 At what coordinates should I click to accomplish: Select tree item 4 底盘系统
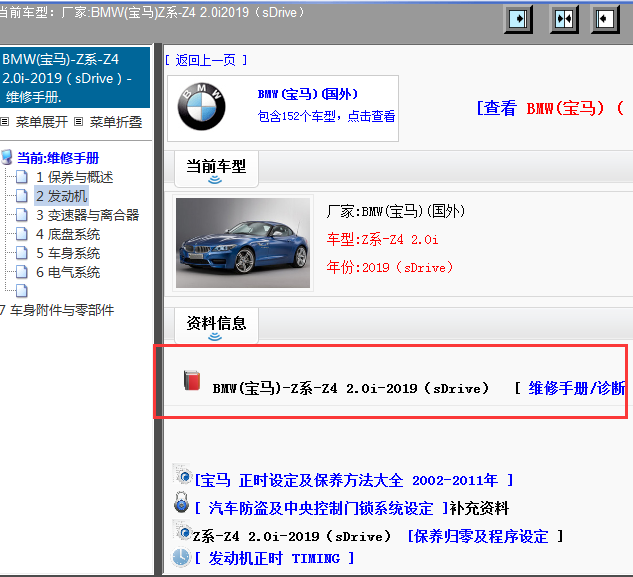click(68, 234)
